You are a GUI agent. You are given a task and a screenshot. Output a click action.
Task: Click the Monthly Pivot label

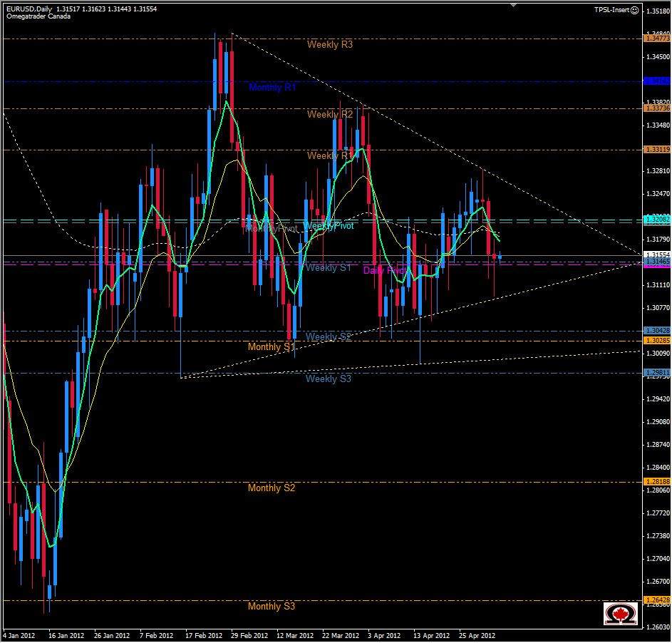(273, 228)
